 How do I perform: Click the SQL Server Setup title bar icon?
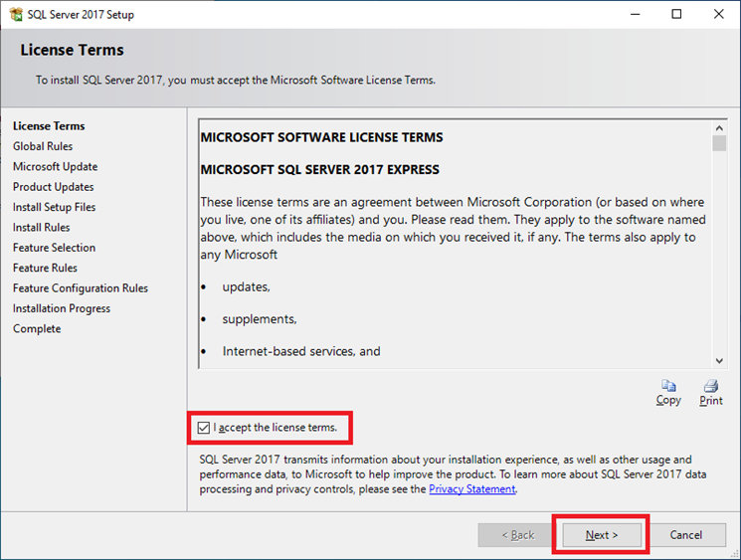coord(16,14)
